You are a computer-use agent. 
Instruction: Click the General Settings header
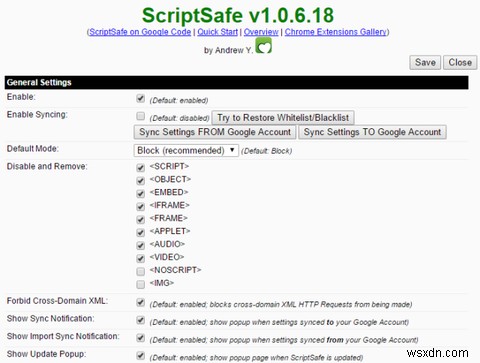pyautogui.click(x=236, y=82)
